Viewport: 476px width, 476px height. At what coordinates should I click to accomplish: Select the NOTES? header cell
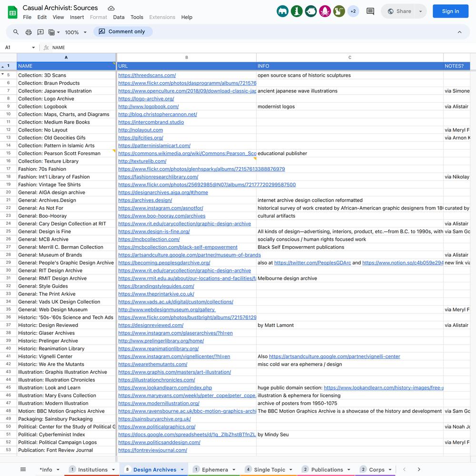(456, 66)
